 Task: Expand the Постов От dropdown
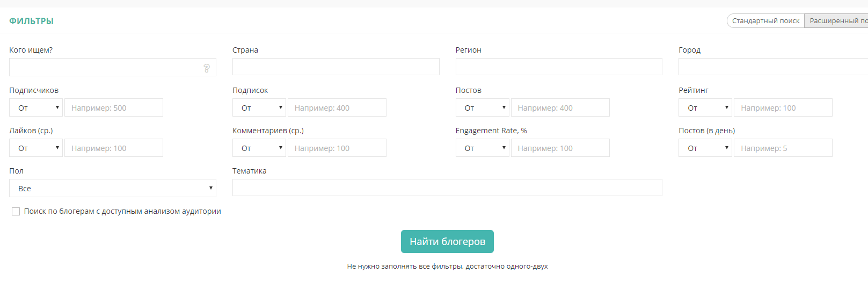point(483,107)
